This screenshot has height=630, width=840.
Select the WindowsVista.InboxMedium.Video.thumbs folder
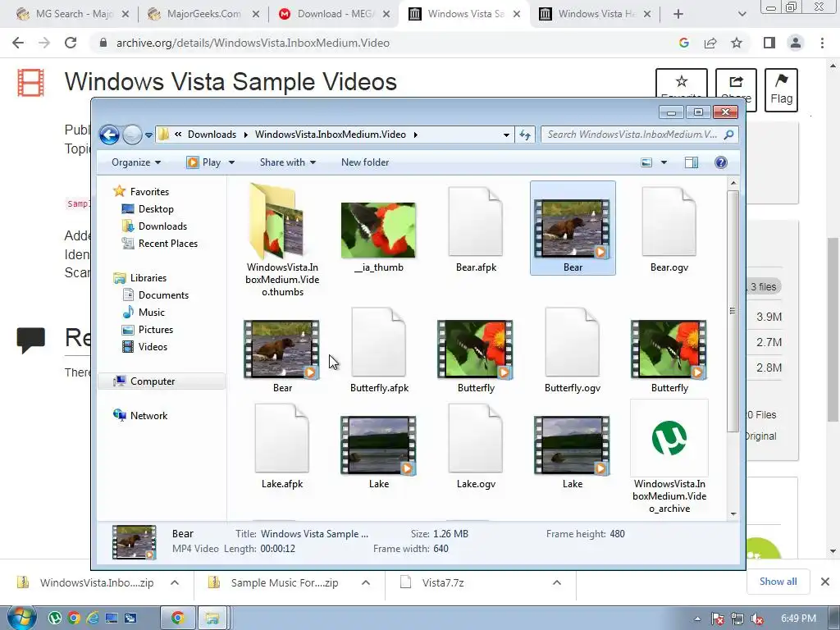[282, 240]
